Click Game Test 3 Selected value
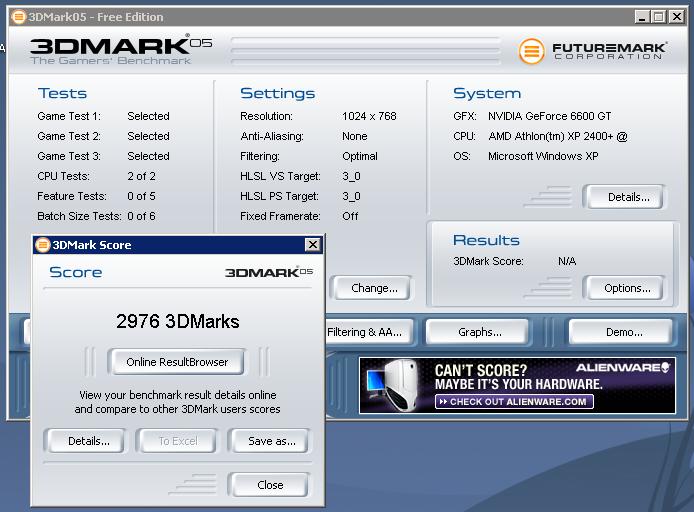Viewport: 694px width, 512px height. point(148,156)
